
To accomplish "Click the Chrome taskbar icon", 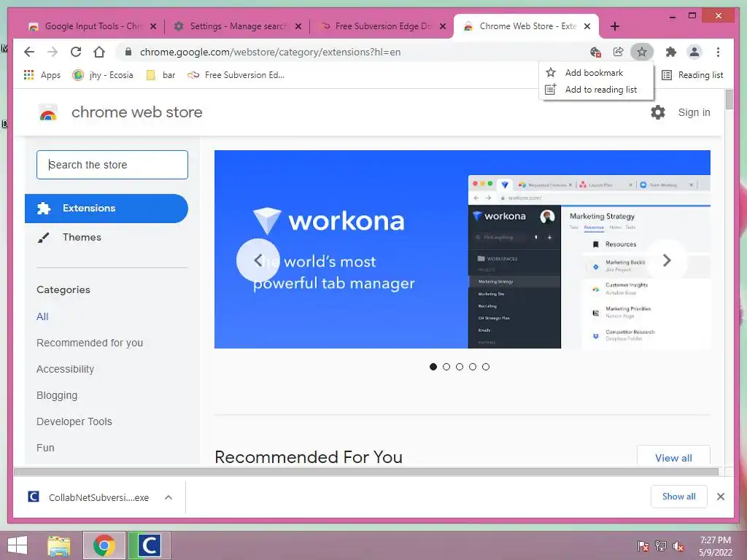I will (x=104, y=545).
